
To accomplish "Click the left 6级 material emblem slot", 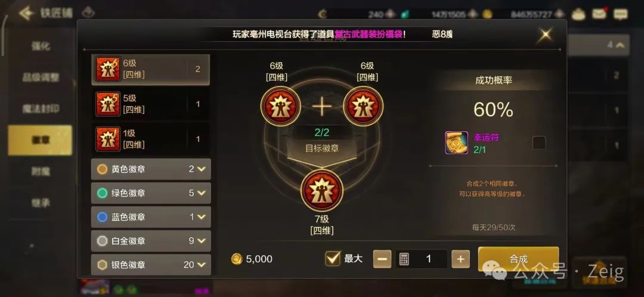I will click(281, 107).
